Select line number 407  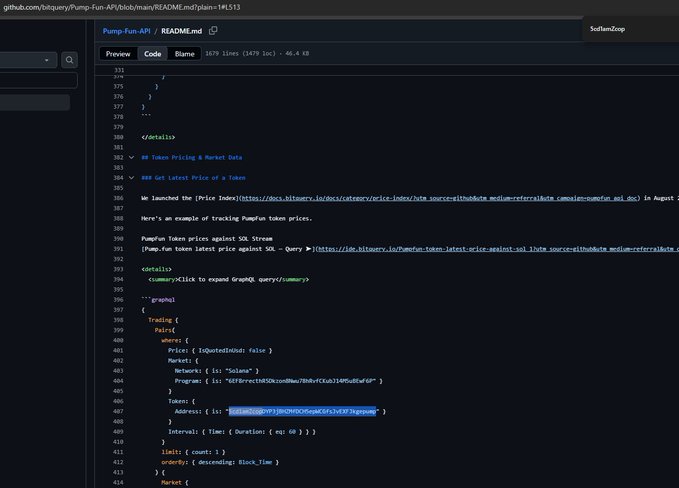[118, 411]
